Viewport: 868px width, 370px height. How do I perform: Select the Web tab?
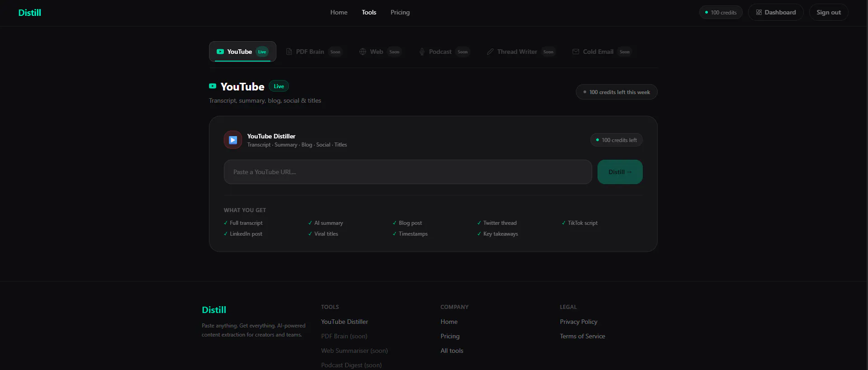click(x=380, y=52)
